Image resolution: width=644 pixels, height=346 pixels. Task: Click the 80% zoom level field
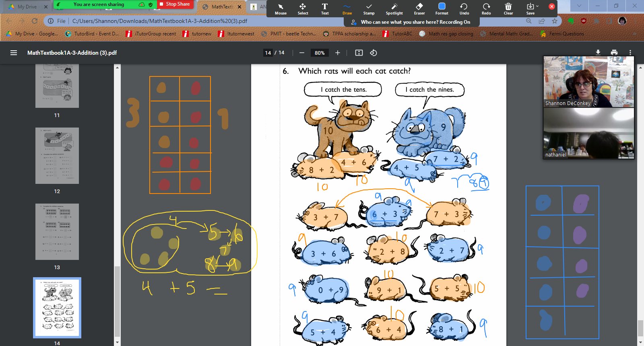pos(320,53)
